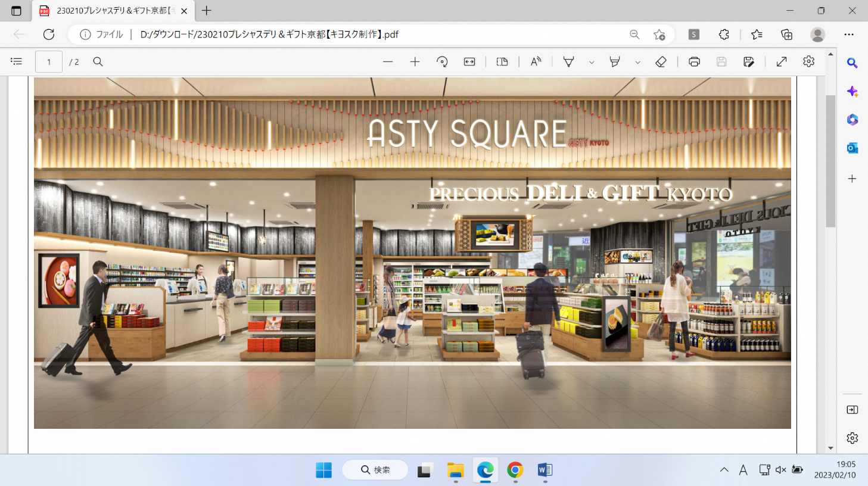Select the PDF browser tab

pyautogui.click(x=113, y=11)
